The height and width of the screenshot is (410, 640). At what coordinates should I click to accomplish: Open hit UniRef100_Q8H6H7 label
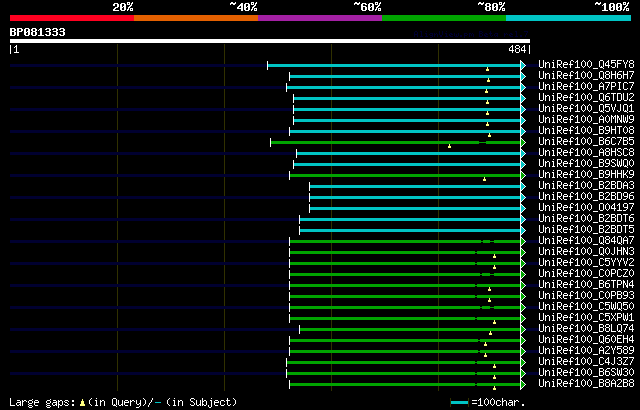[x=587, y=75]
